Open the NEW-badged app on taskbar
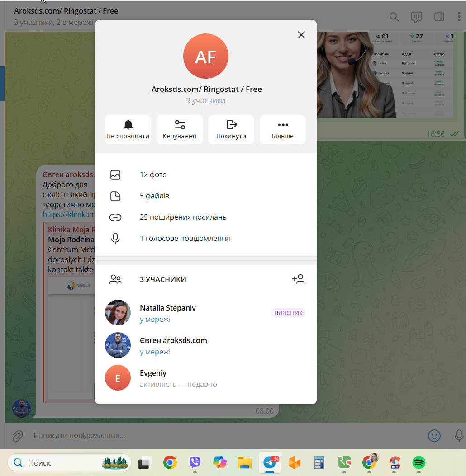Image resolution: width=466 pixels, height=476 pixels. click(x=394, y=462)
